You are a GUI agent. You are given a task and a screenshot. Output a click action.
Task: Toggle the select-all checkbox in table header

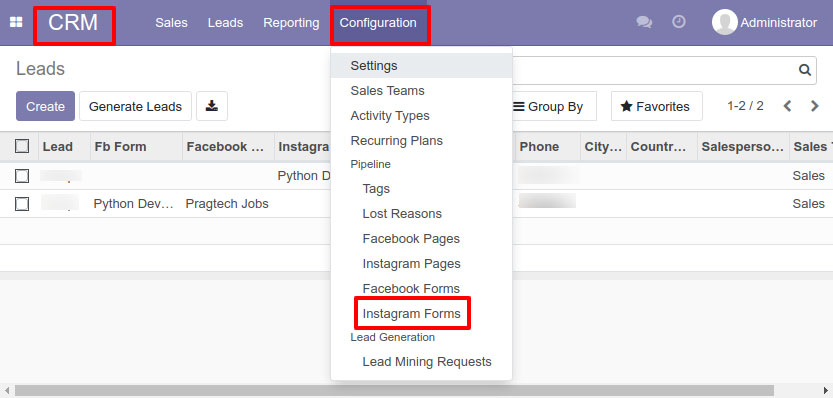[x=22, y=146]
